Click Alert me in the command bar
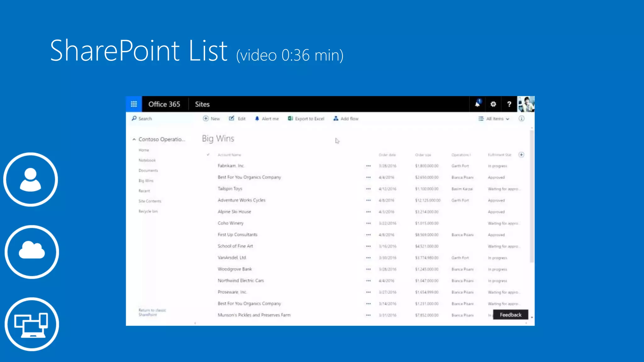 (267, 118)
